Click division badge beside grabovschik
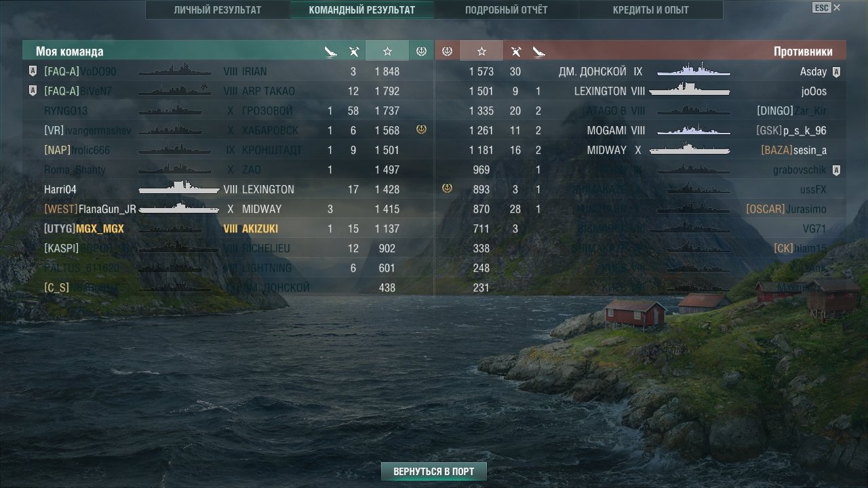 (836, 170)
